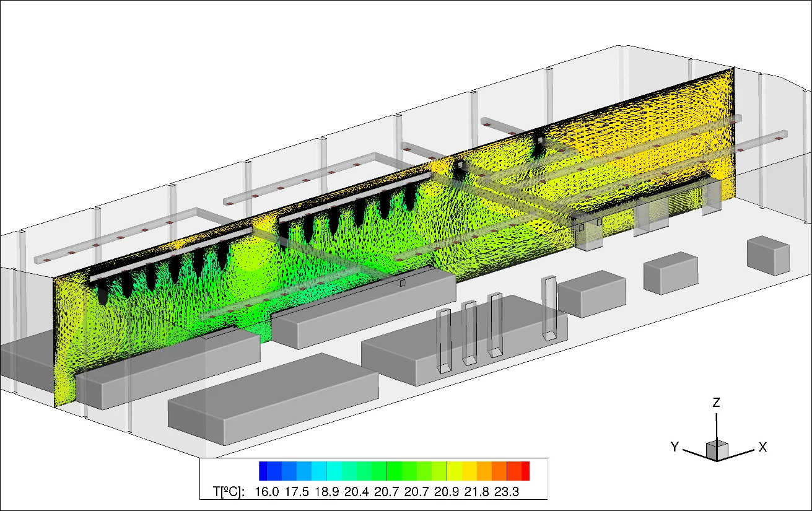Select the 20.9 legend value
The height and width of the screenshot is (511, 812).
click(447, 492)
